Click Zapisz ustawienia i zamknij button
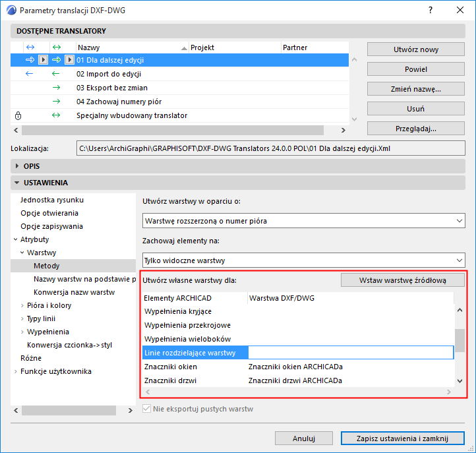Screen dimensions: 476x453 [x=403, y=438]
